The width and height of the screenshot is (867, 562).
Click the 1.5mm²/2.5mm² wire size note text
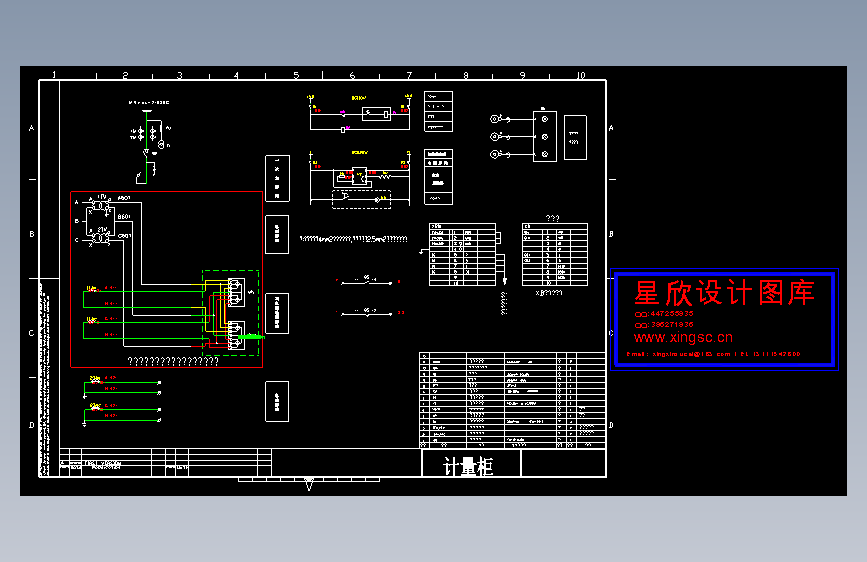(x=353, y=239)
